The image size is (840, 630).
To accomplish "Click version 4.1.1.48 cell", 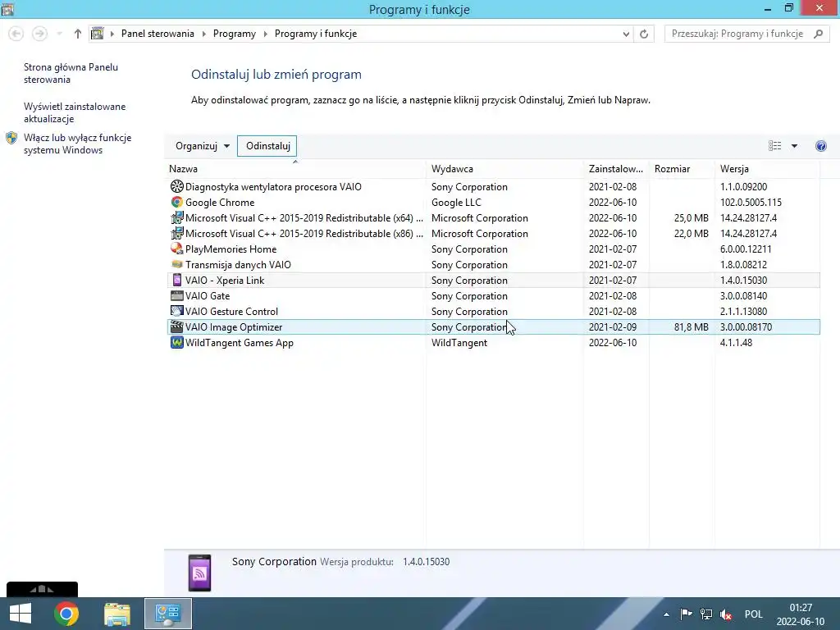I will point(736,343).
